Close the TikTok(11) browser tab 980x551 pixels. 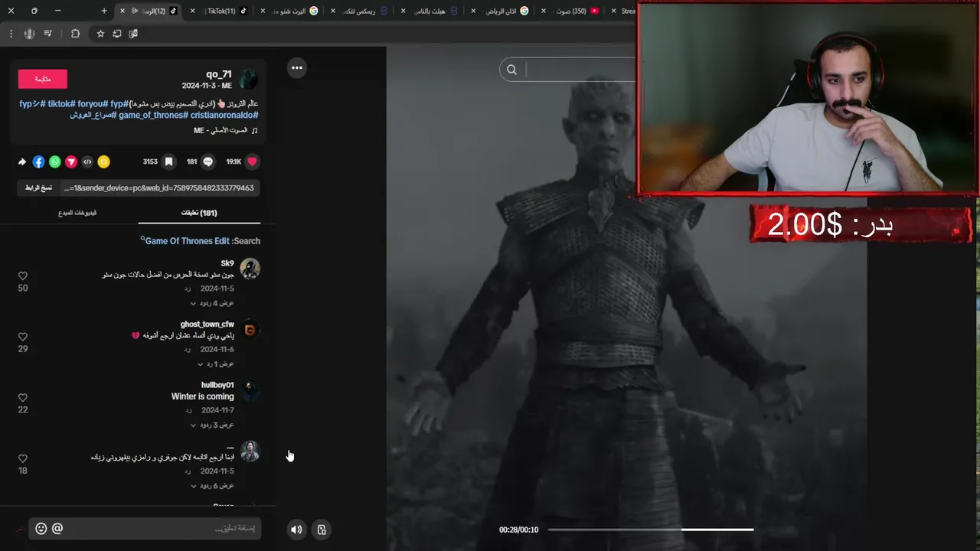click(x=192, y=11)
